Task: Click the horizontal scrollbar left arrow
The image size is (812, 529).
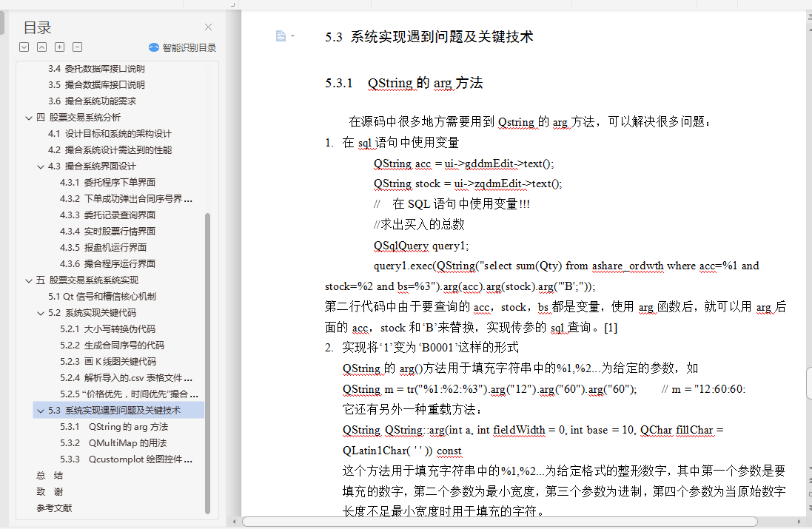Action: coord(235,522)
